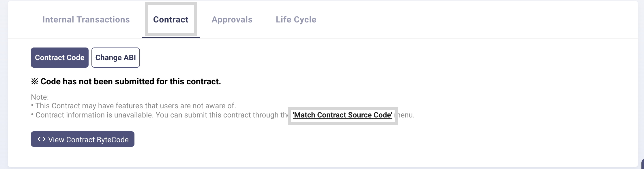Click the Contract Code button
This screenshot has width=644, height=169.
pyautogui.click(x=59, y=58)
